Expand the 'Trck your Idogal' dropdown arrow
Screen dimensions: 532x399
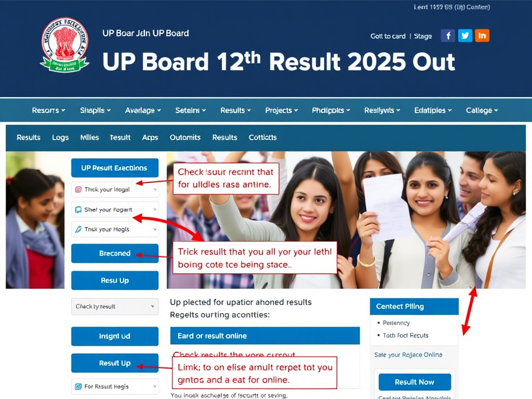pyautogui.click(x=155, y=190)
